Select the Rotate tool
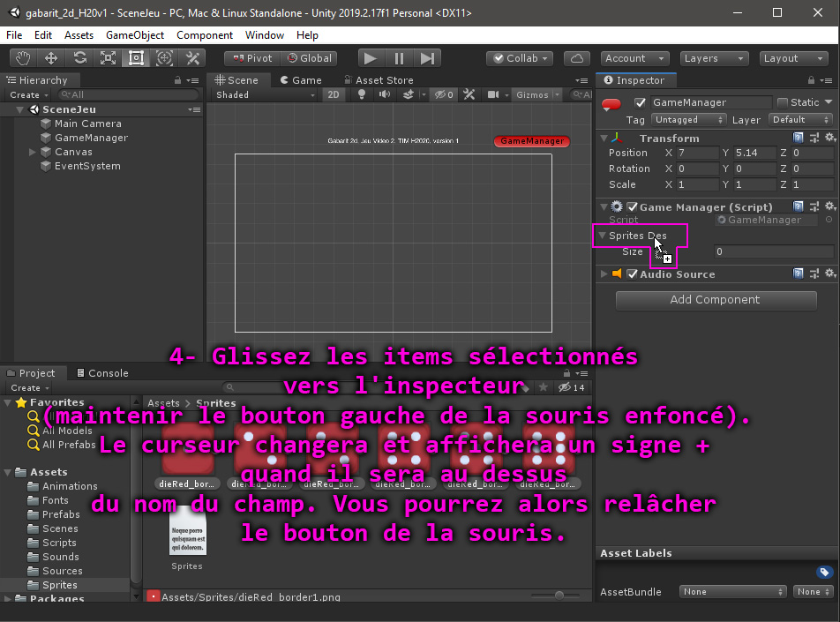The image size is (840, 622). pos(79,58)
